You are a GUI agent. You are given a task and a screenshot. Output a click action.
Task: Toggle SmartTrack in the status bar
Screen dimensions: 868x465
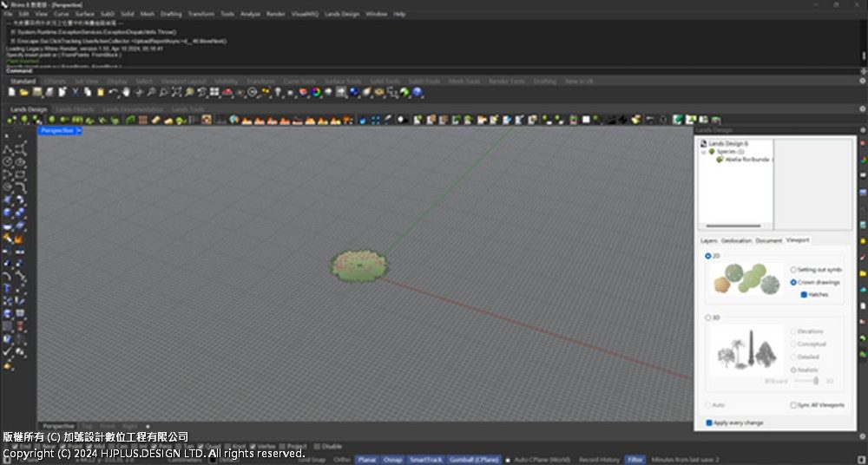tap(425, 460)
